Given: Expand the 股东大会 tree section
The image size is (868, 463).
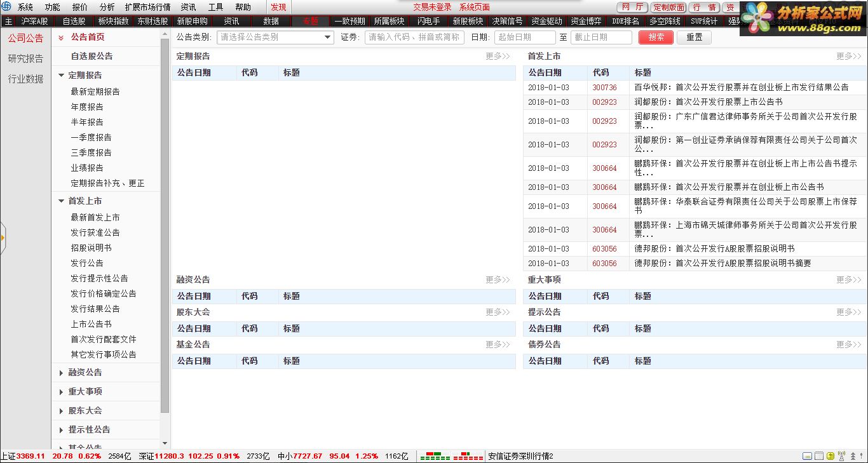Looking at the screenshot, I should (x=61, y=411).
